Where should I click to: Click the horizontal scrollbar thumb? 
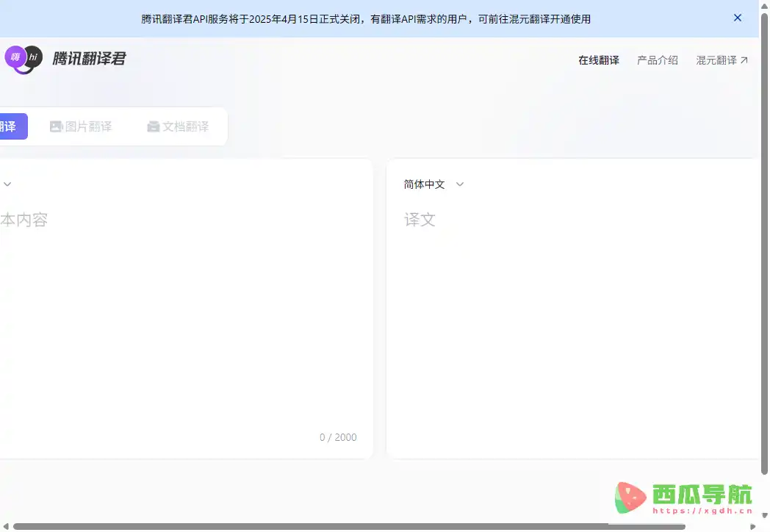349,527
